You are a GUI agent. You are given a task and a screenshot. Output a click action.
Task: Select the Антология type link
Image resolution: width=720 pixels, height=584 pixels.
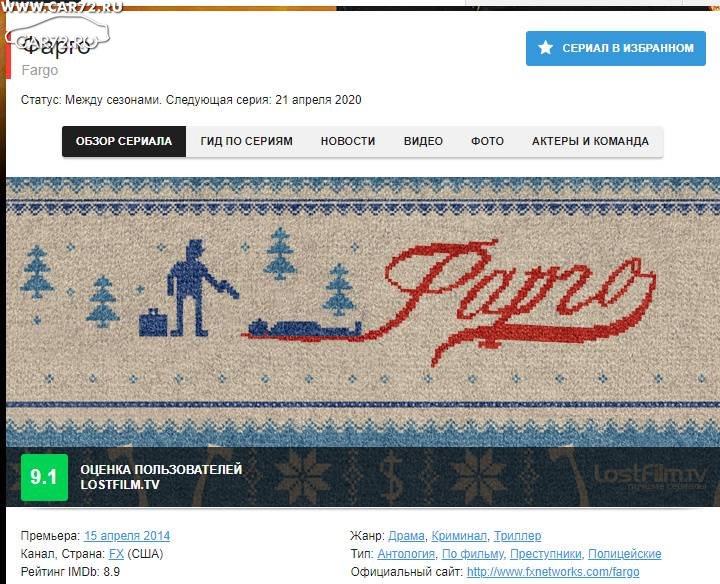(406, 554)
